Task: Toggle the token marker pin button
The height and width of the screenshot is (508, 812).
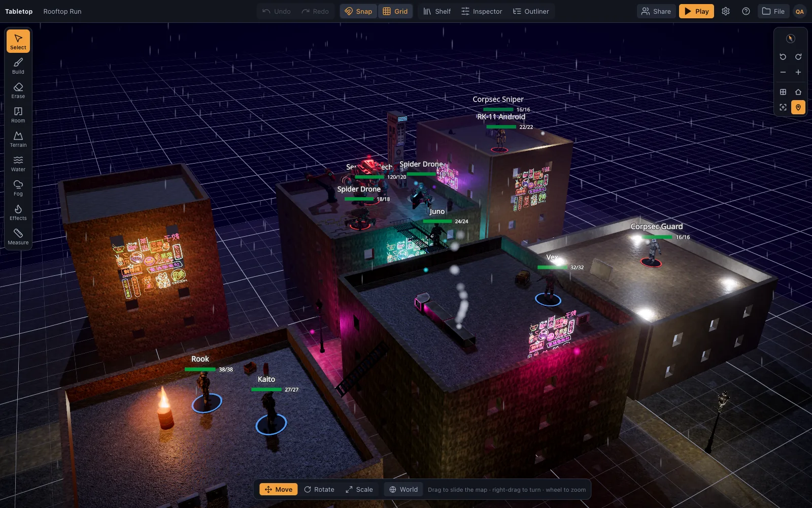Action: [x=798, y=107]
